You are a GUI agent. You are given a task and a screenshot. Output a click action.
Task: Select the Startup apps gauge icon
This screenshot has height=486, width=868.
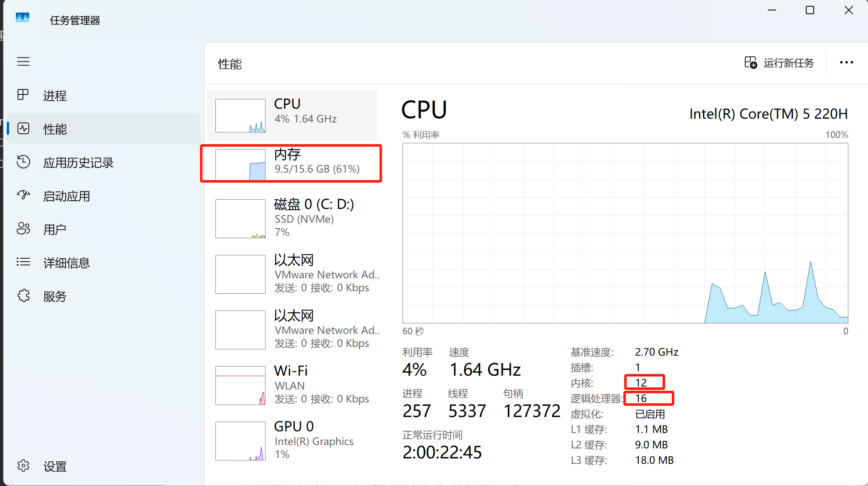click(23, 195)
